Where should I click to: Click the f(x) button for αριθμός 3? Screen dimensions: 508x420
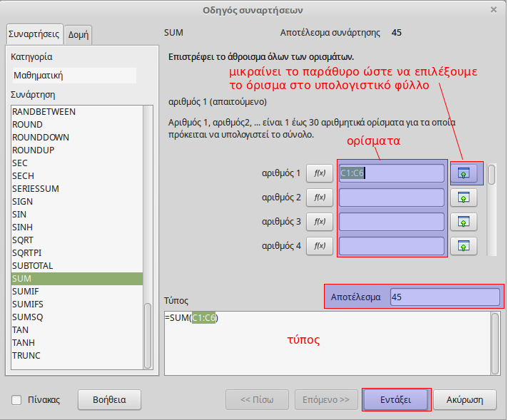tap(319, 222)
